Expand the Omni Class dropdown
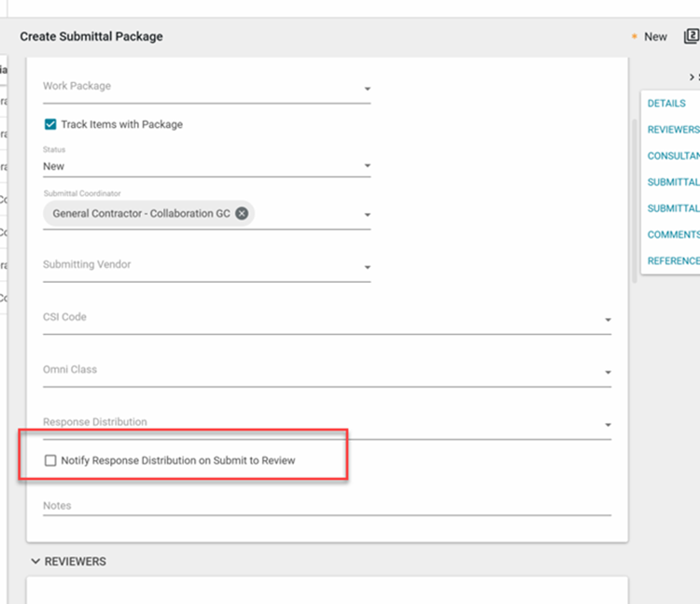This screenshot has width=700, height=604. click(608, 372)
